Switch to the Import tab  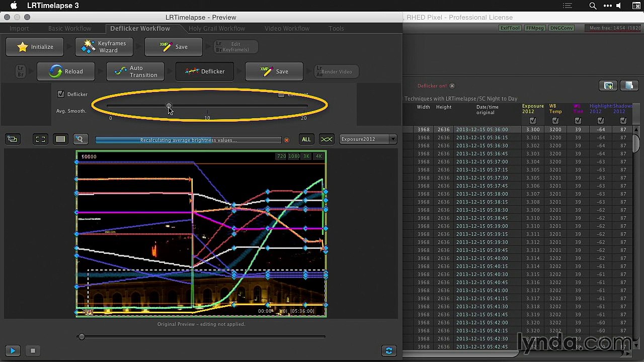coord(19,29)
